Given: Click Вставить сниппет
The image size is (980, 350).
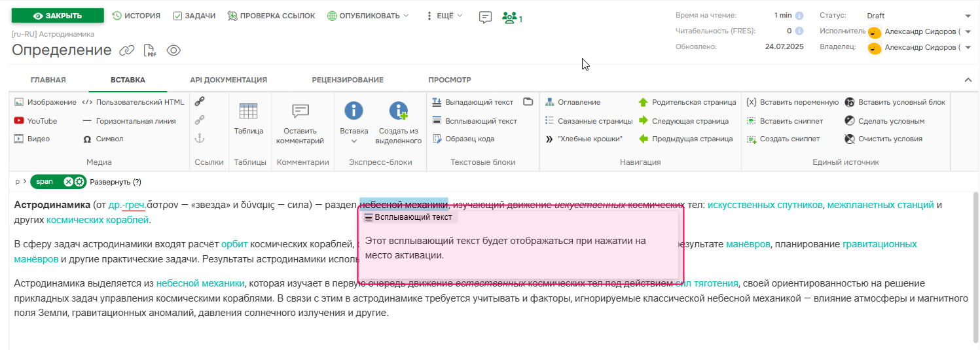Looking at the screenshot, I should tap(784, 121).
